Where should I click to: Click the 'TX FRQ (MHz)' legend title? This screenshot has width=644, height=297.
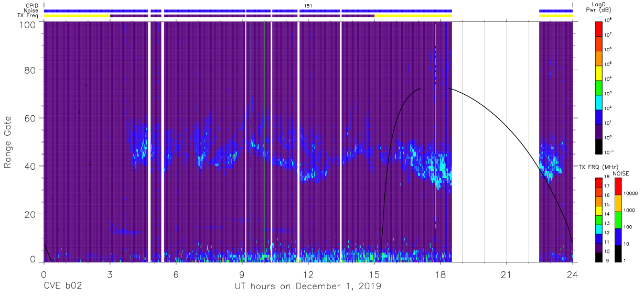pos(598,167)
